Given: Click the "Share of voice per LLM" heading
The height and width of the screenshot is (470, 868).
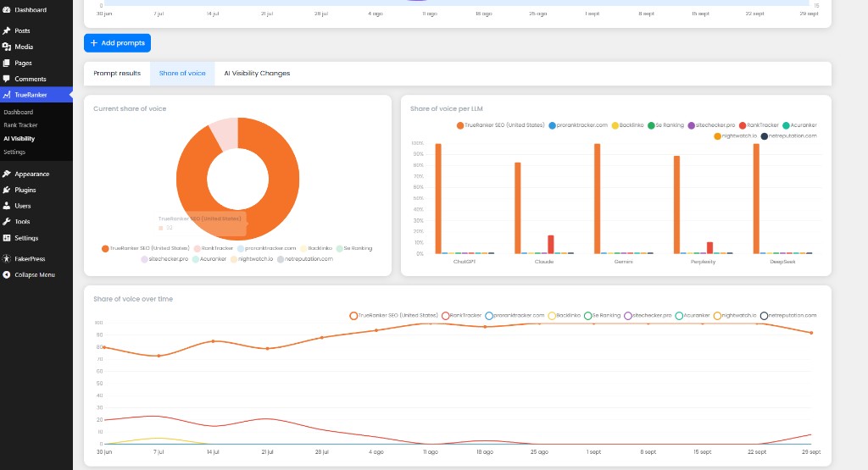Looking at the screenshot, I should 446,109.
